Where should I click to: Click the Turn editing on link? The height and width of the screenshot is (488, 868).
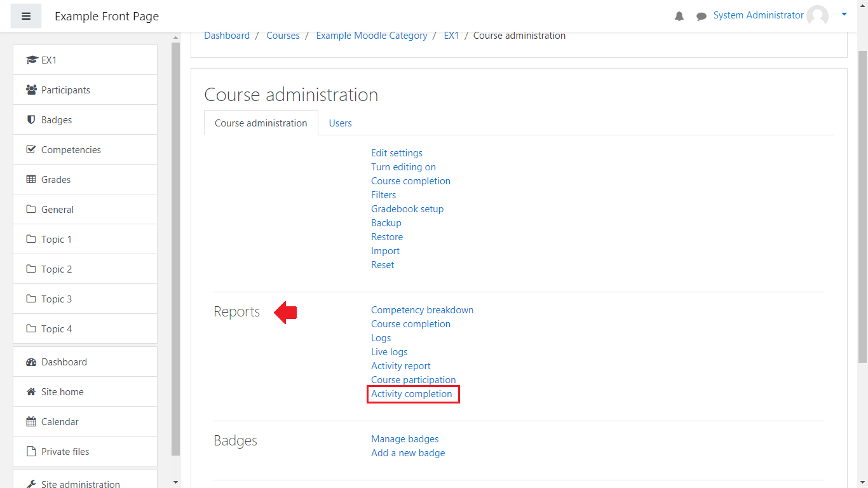point(403,167)
